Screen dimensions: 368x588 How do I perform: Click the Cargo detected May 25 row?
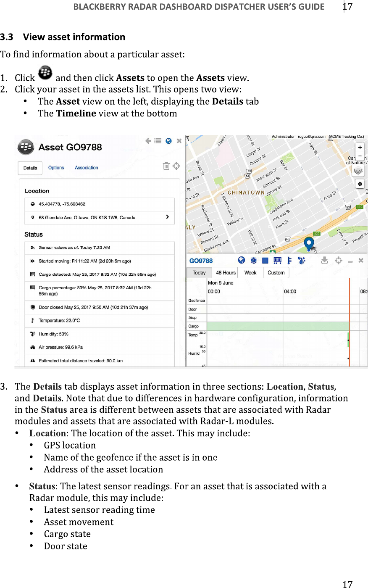[100, 274]
